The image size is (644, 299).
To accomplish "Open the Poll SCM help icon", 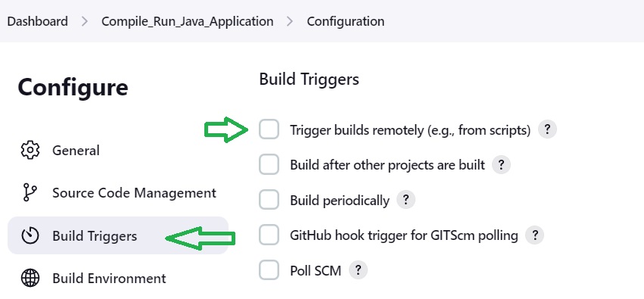I will click(x=358, y=270).
